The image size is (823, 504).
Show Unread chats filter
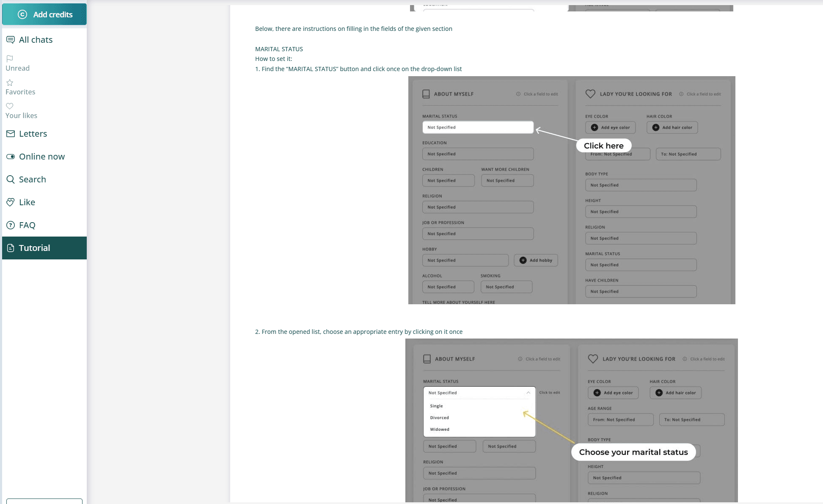tap(17, 64)
